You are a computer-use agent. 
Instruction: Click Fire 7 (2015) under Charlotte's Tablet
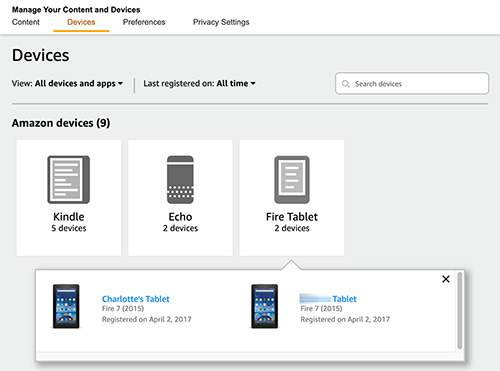click(x=123, y=309)
